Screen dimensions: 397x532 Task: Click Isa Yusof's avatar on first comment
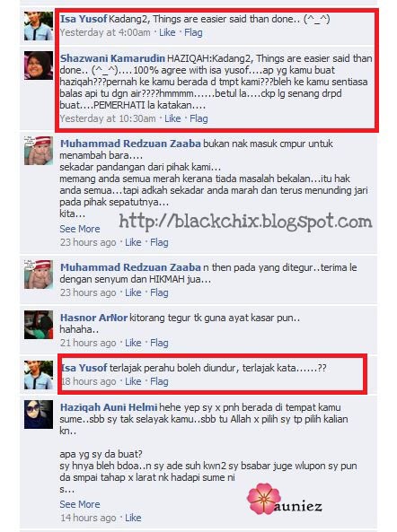pyautogui.click(x=39, y=26)
